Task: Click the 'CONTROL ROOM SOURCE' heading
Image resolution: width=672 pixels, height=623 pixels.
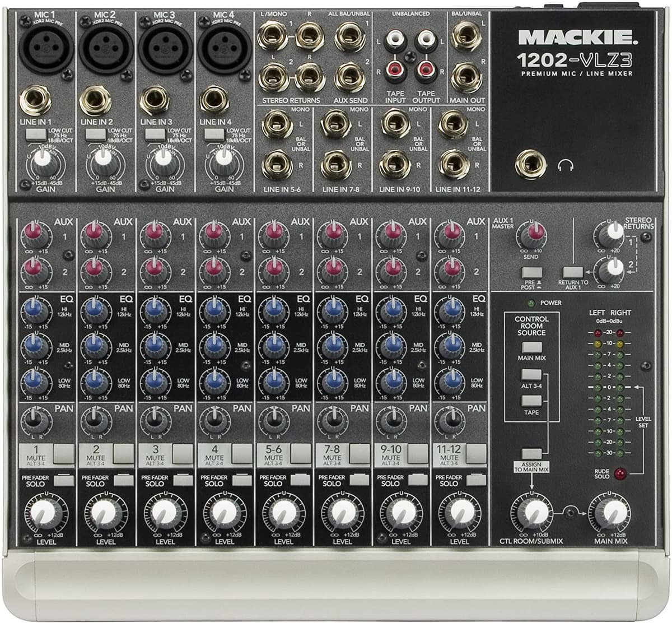Action: [x=531, y=326]
